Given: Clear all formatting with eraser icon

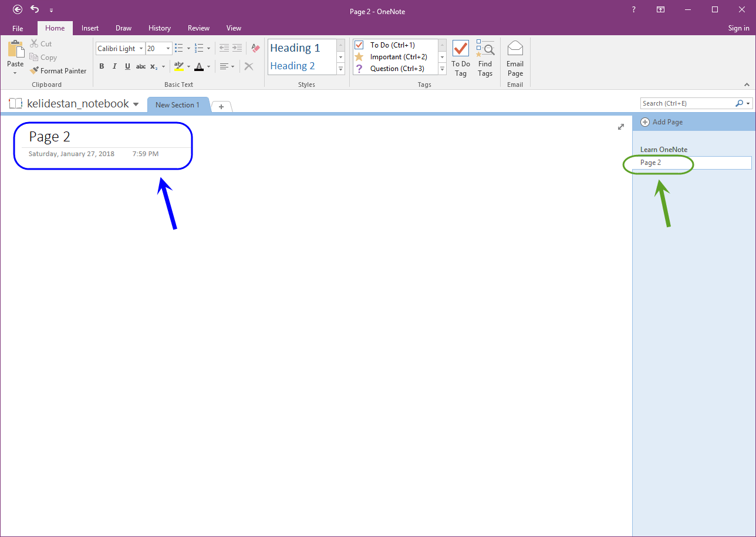Looking at the screenshot, I should pos(255,49).
